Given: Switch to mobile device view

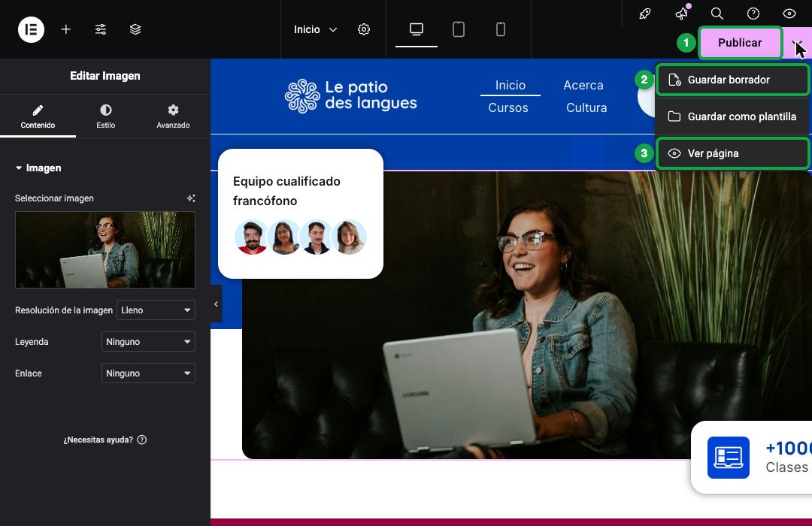Looking at the screenshot, I should click(500, 29).
